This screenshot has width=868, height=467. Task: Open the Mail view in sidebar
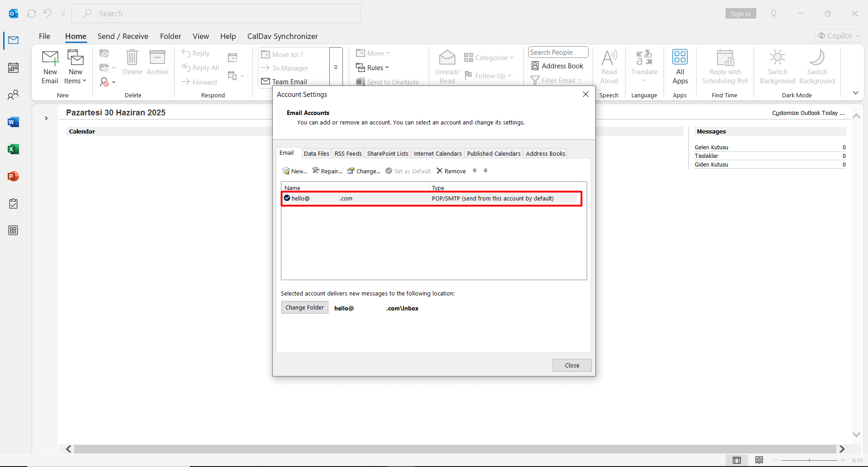point(14,40)
